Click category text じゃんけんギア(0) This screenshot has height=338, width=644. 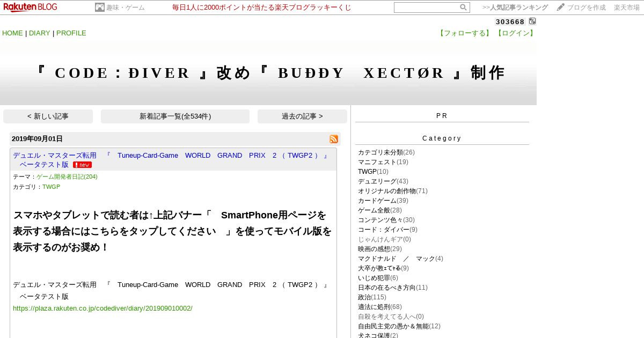coord(384,239)
